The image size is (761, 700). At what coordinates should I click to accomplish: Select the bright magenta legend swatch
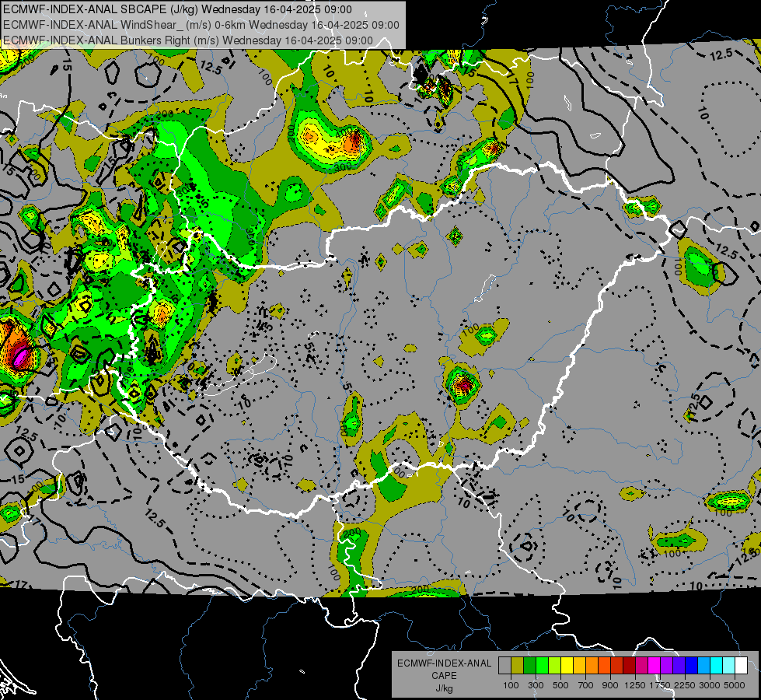[x=655, y=665]
